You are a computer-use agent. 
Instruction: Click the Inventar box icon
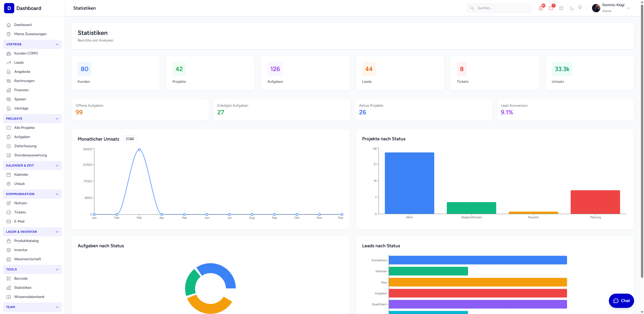[x=9, y=250]
